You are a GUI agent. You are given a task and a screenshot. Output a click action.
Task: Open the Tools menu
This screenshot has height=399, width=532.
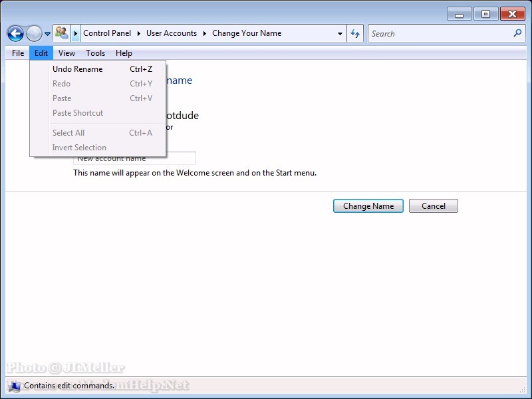95,53
